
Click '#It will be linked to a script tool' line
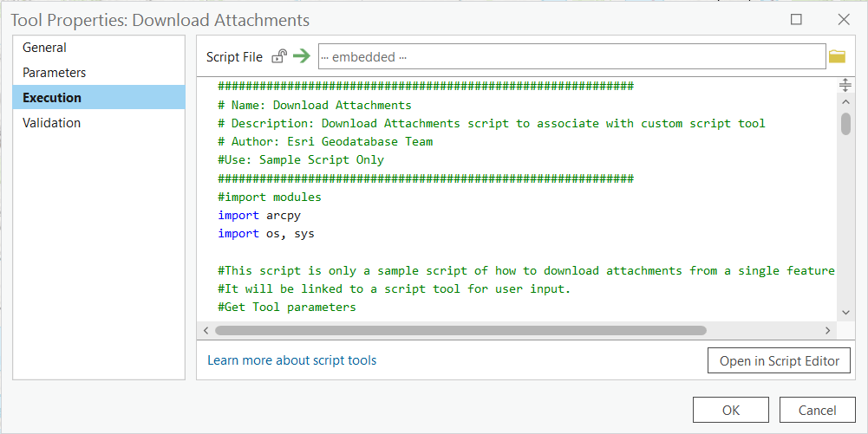click(394, 288)
